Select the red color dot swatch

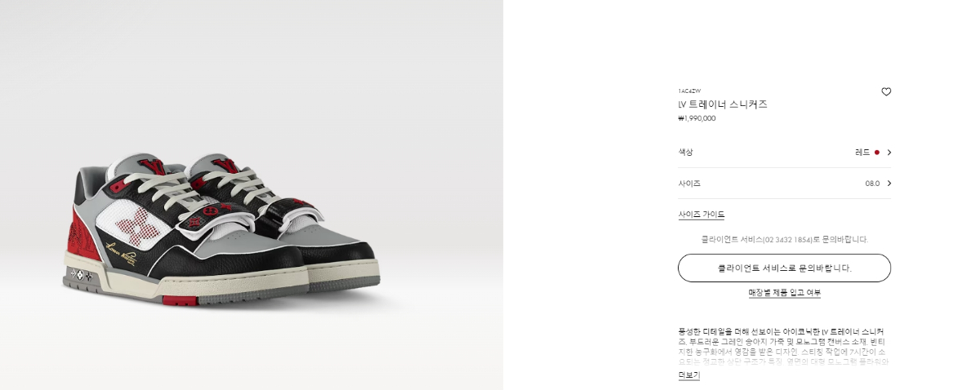[x=877, y=153]
